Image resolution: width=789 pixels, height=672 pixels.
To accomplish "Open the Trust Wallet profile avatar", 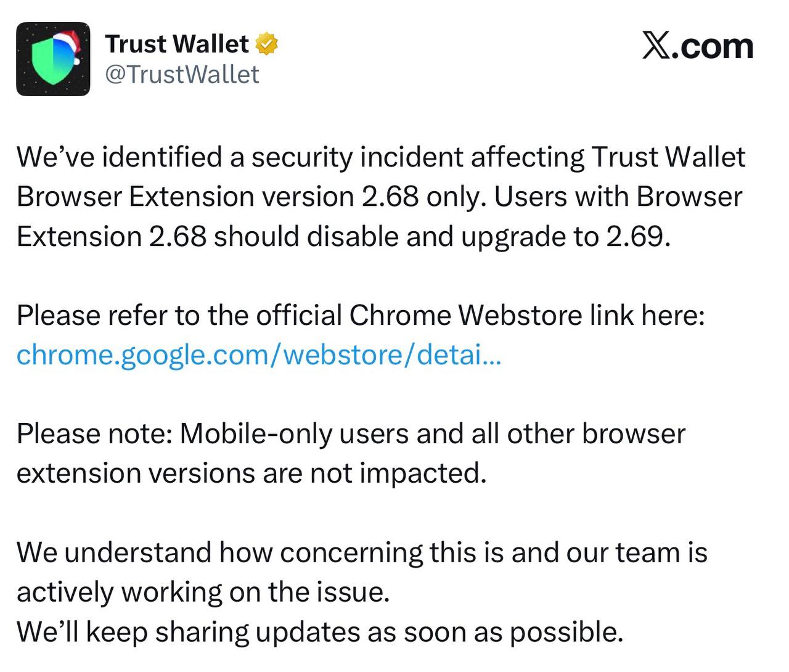I will click(52, 59).
